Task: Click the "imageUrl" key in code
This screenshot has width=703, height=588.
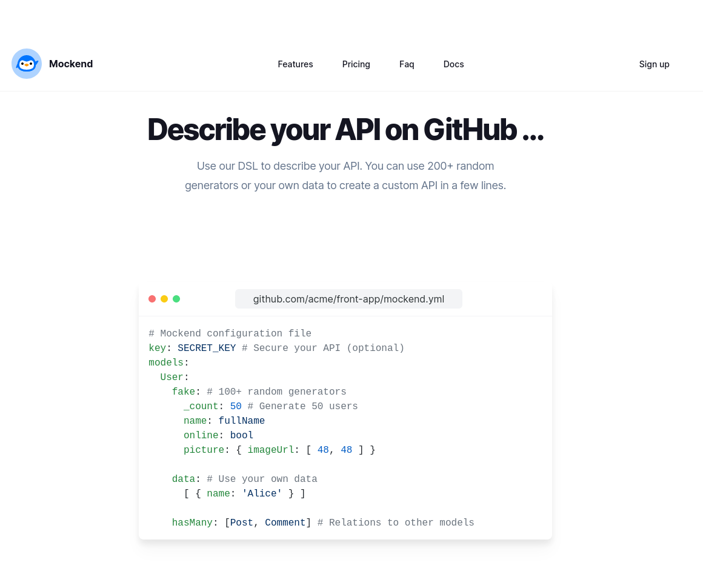Action: click(x=271, y=450)
